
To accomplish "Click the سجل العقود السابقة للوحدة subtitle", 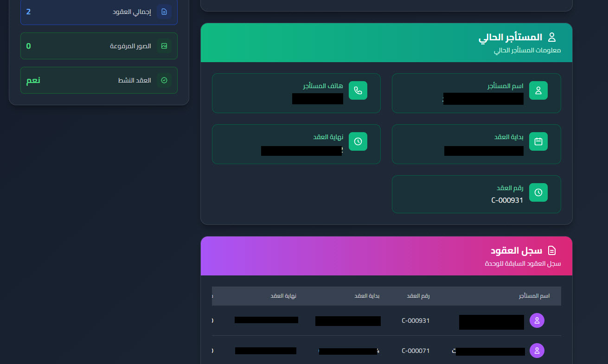I will [522, 264].
